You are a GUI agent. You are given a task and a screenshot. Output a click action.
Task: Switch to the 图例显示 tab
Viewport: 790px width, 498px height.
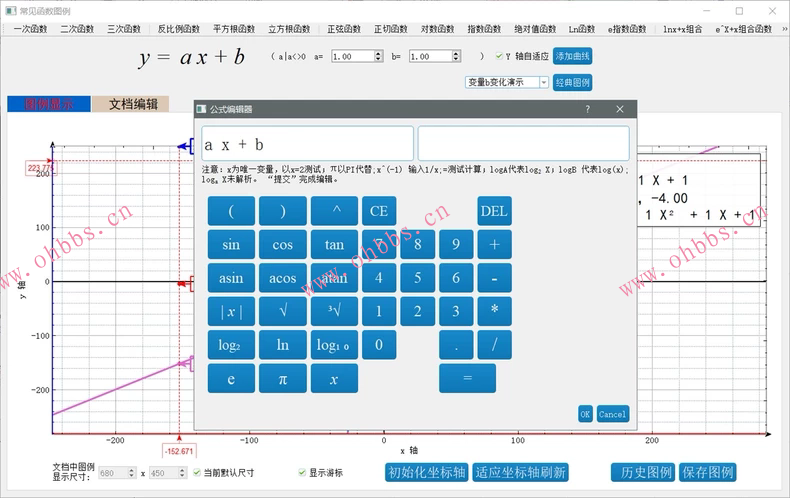[49, 104]
